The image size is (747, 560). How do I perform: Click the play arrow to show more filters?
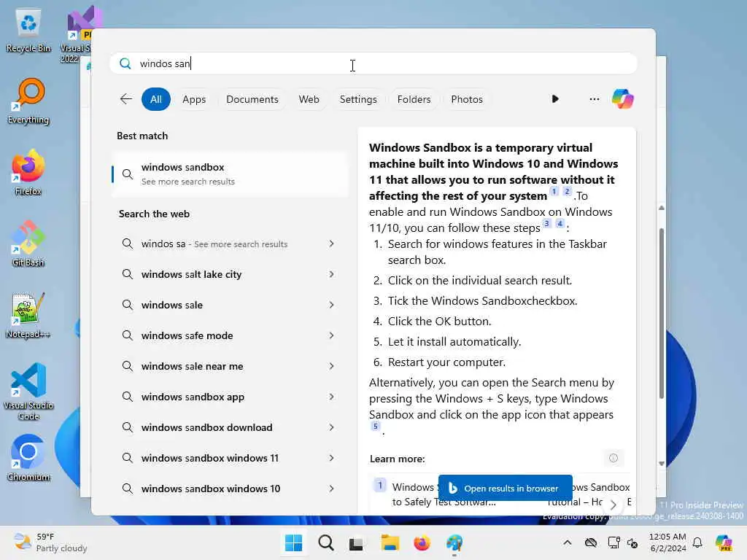tap(555, 99)
